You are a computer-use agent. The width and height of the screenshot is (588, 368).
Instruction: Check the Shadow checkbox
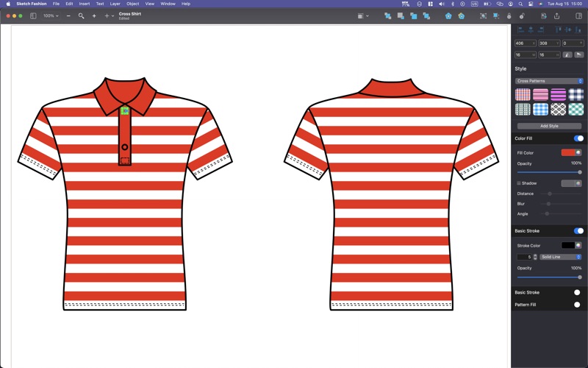(x=519, y=183)
